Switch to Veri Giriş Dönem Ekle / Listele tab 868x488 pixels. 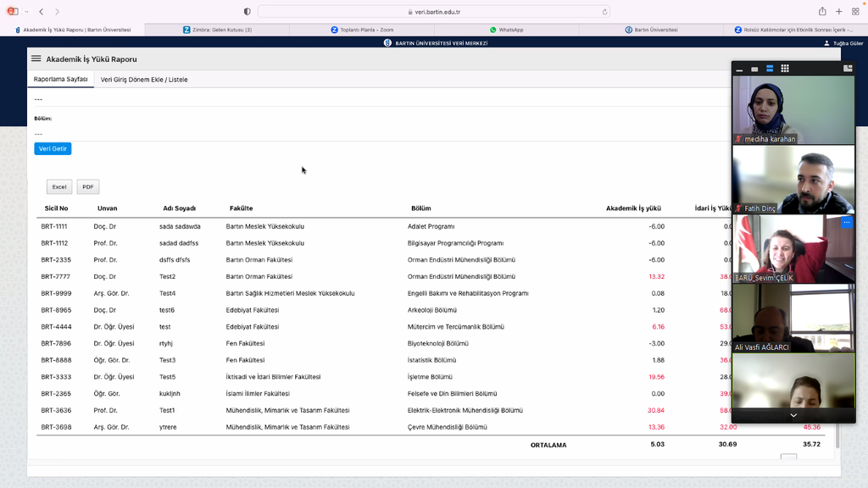click(x=144, y=80)
